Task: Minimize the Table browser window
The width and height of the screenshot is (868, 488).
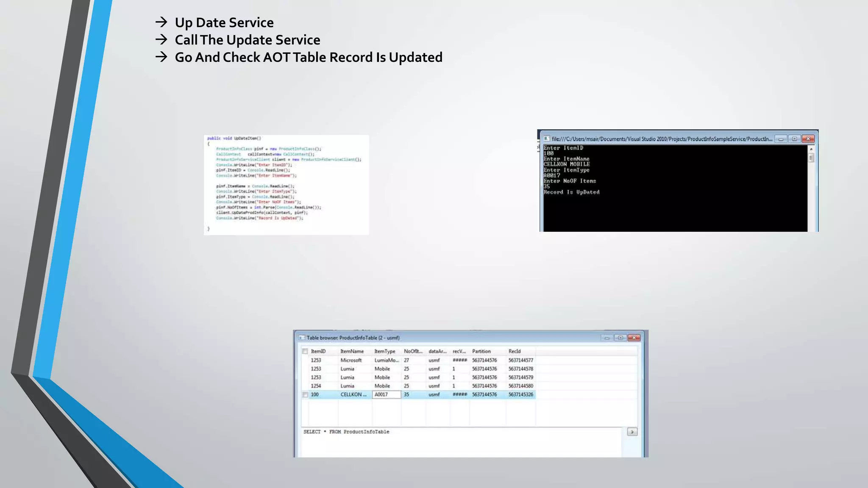Action: (x=606, y=338)
